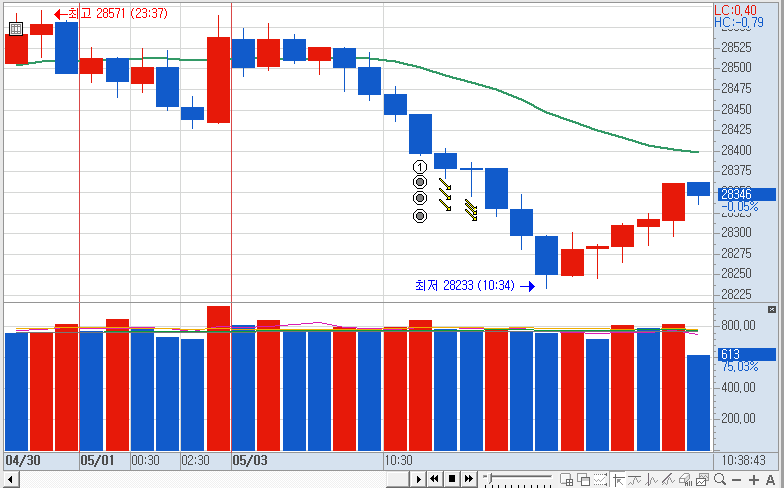Click the 00:30 time label on axis

coord(145,460)
